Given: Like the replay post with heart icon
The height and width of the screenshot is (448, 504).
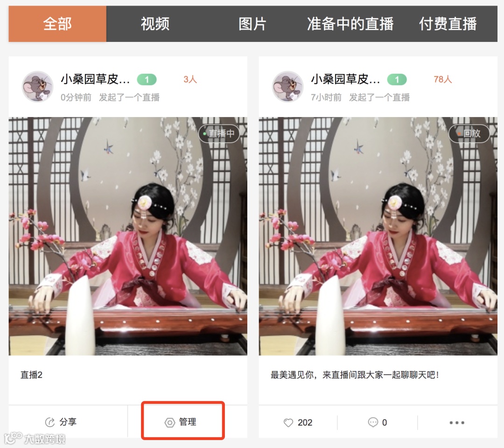Looking at the screenshot, I should point(288,423).
